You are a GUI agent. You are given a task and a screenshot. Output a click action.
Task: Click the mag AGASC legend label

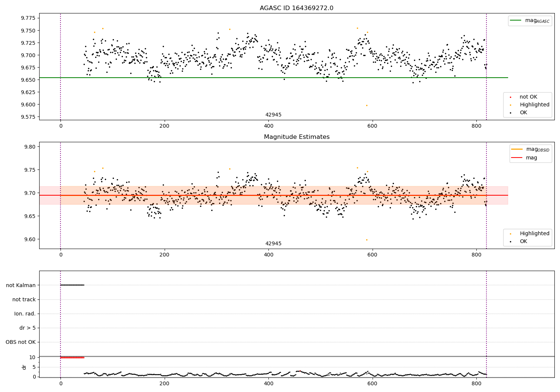pyautogui.click(x=537, y=21)
